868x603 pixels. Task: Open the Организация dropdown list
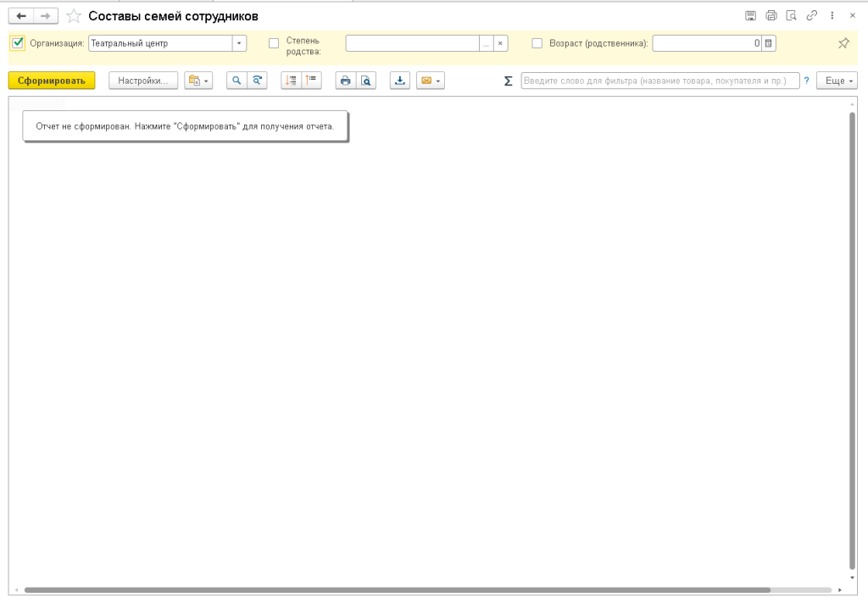[x=240, y=43]
